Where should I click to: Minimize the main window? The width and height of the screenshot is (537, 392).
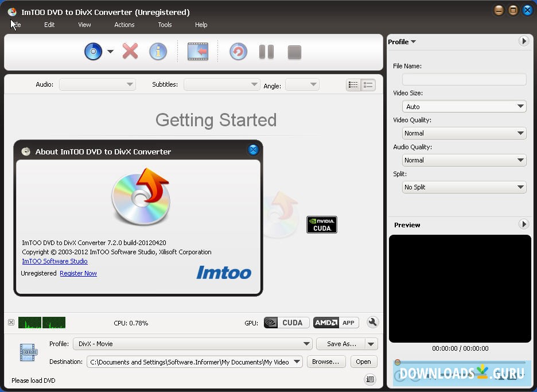tap(499, 11)
